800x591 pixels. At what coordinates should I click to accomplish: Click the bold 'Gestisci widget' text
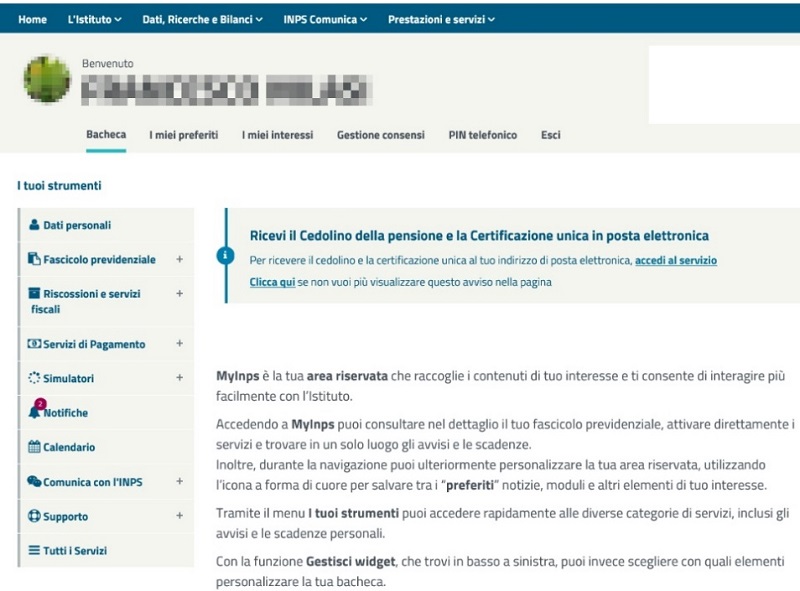tap(351, 561)
